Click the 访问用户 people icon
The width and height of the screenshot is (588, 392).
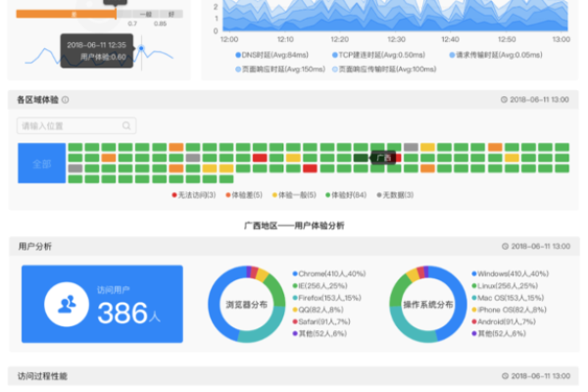click(67, 304)
